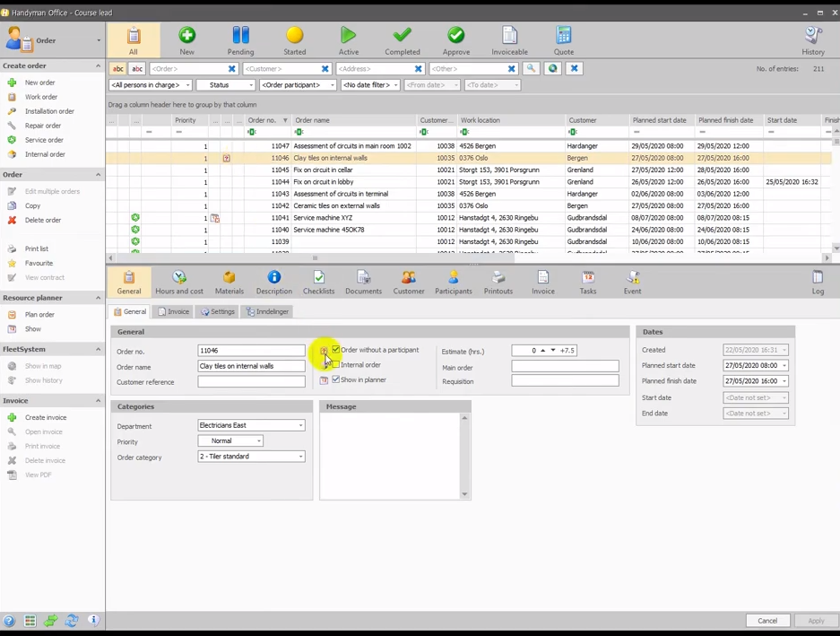Filter orders by Pending status
840x636 pixels.
[x=240, y=40]
